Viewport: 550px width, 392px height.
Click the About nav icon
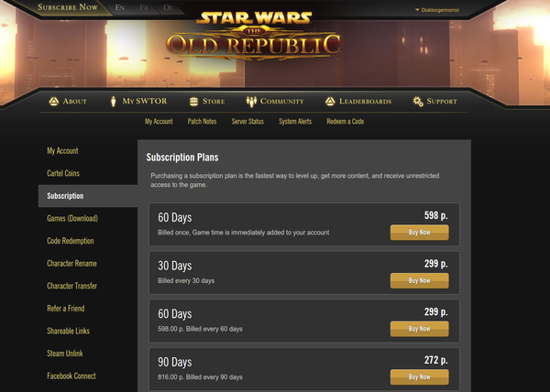pos(53,101)
